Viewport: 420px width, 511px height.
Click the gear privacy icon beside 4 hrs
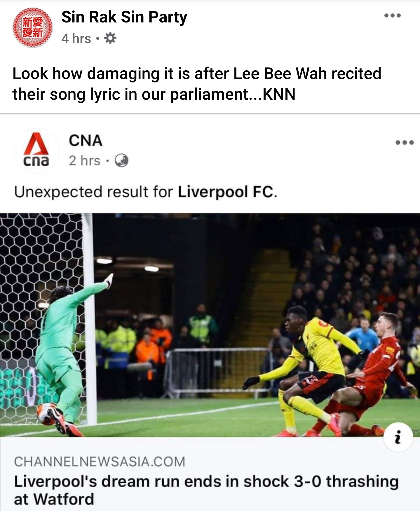(110, 38)
